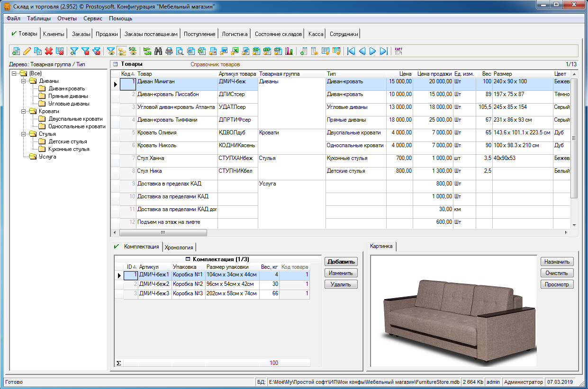The height and width of the screenshot is (389, 588).
Task: Open the bar chart diagram icon
Action: [x=289, y=51]
